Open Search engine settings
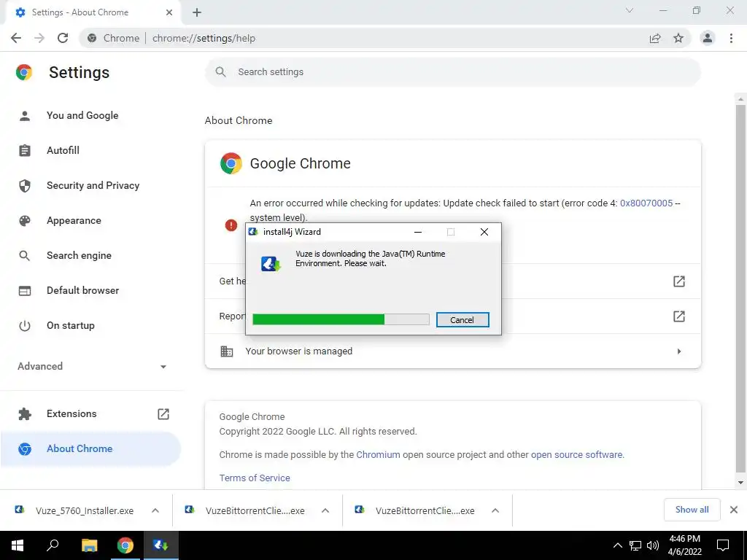747x560 pixels. pos(79,256)
